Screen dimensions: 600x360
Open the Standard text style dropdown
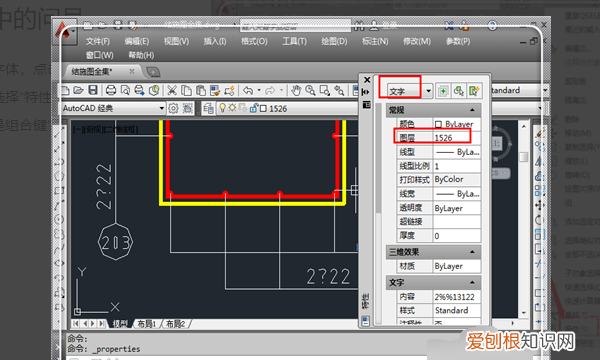click(x=545, y=91)
